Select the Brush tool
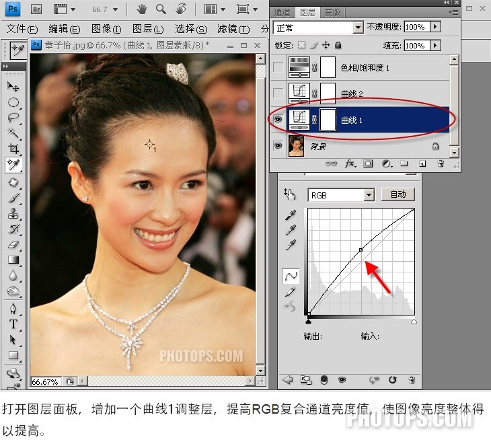The width and height of the screenshot is (491, 448). (x=13, y=198)
